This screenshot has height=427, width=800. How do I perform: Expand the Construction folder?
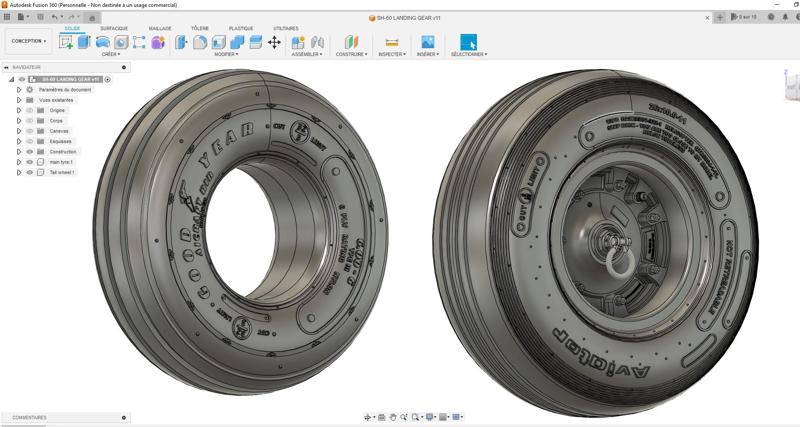tap(19, 152)
